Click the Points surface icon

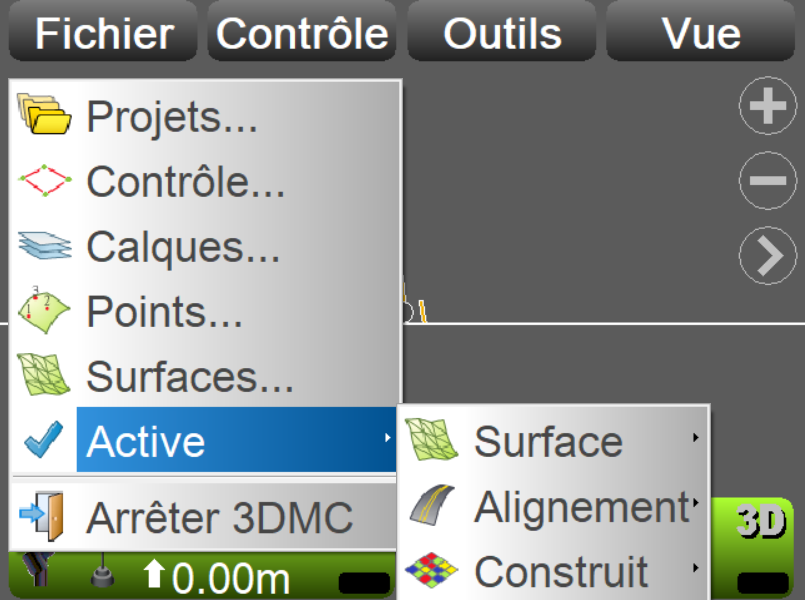click(x=44, y=311)
